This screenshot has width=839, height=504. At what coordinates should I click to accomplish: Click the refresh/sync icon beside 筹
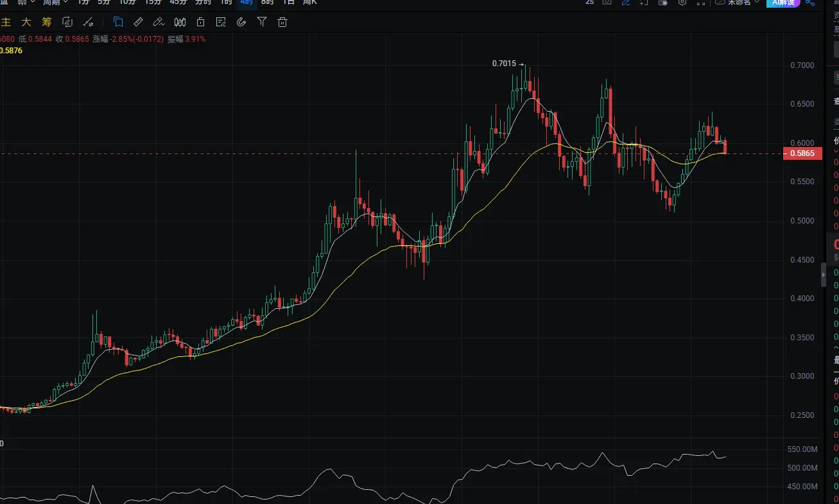pos(67,22)
